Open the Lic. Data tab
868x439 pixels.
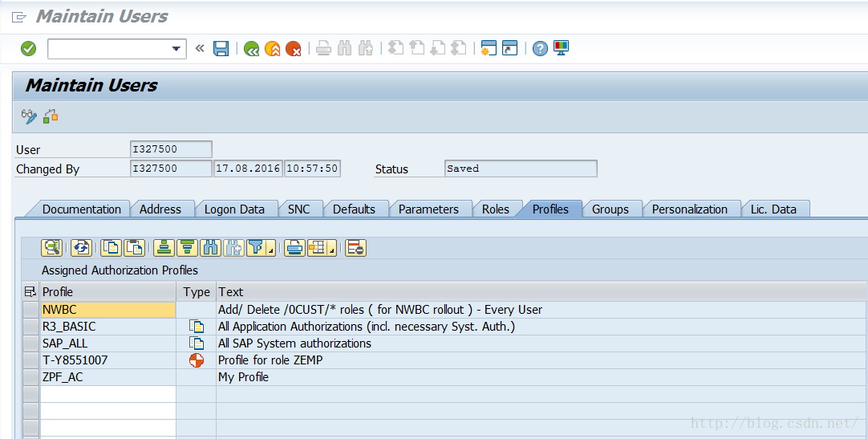773,209
